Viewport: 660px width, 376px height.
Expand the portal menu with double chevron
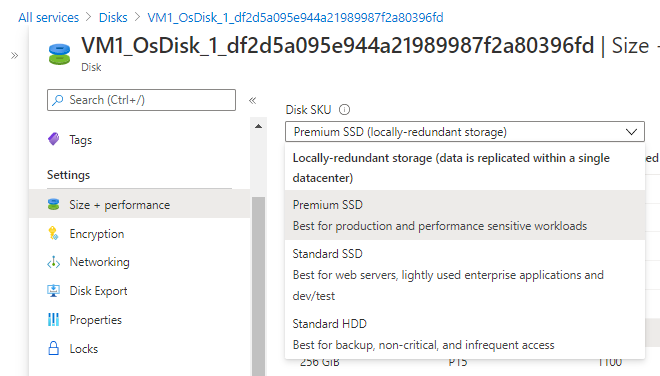click(x=14, y=55)
